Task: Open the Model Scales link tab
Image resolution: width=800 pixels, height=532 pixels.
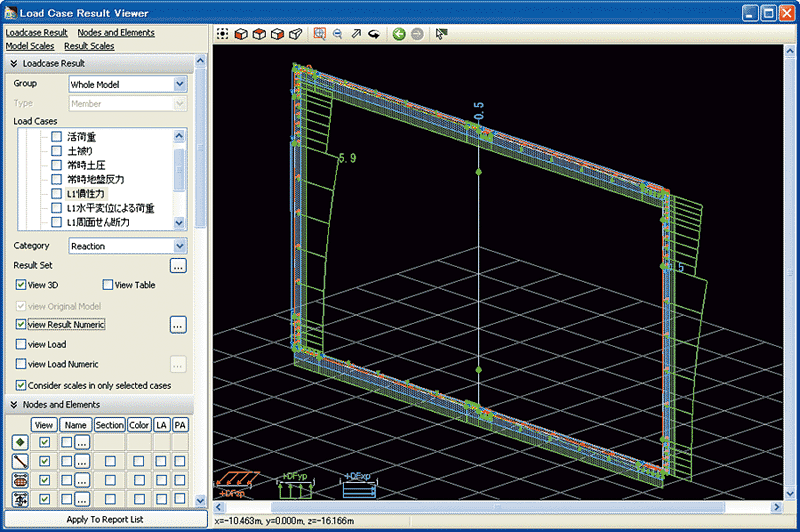Action: point(29,46)
